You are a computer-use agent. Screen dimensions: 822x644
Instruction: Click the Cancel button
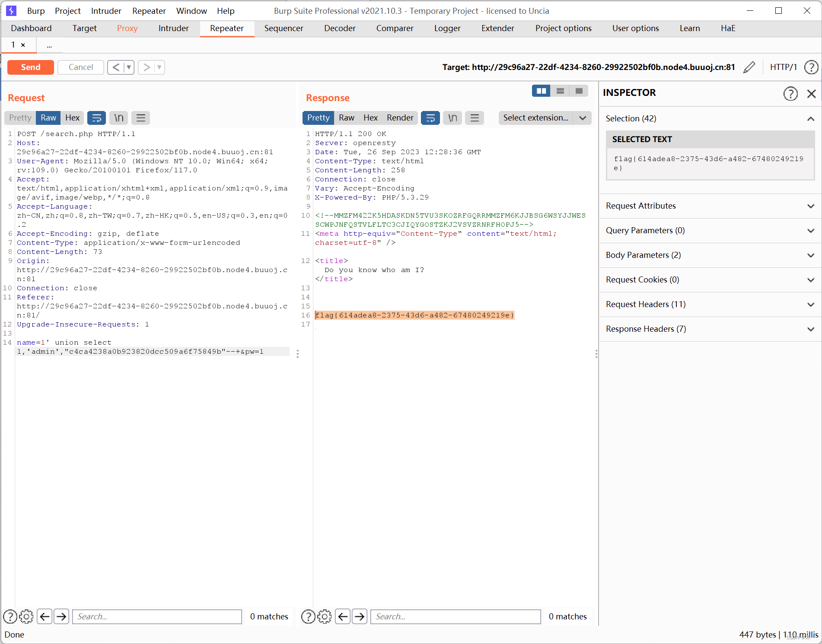pos(81,67)
